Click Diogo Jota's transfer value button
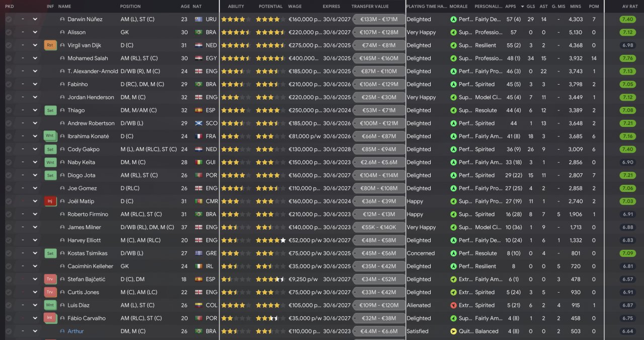Screen dimensions: 644x340 tap(379, 175)
